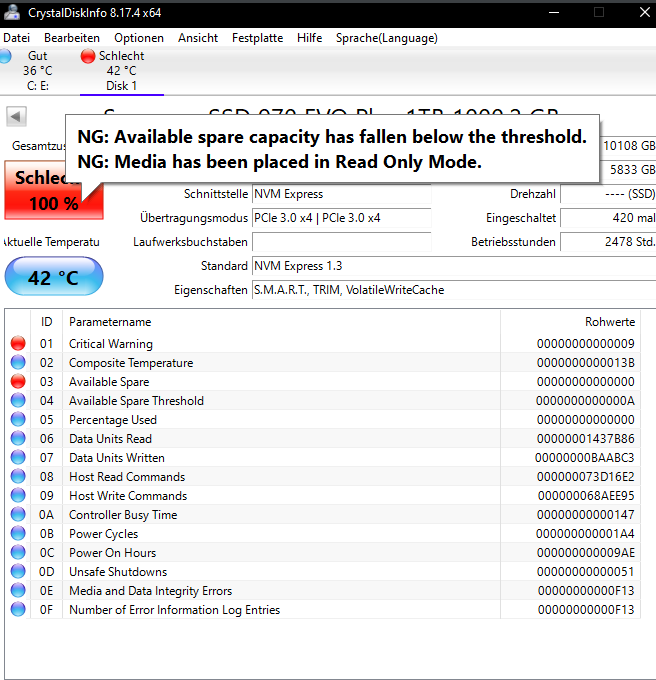This screenshot has width=656, height=680.
Task: Click the Aktuelle Temperatur label
Action: 51,242
